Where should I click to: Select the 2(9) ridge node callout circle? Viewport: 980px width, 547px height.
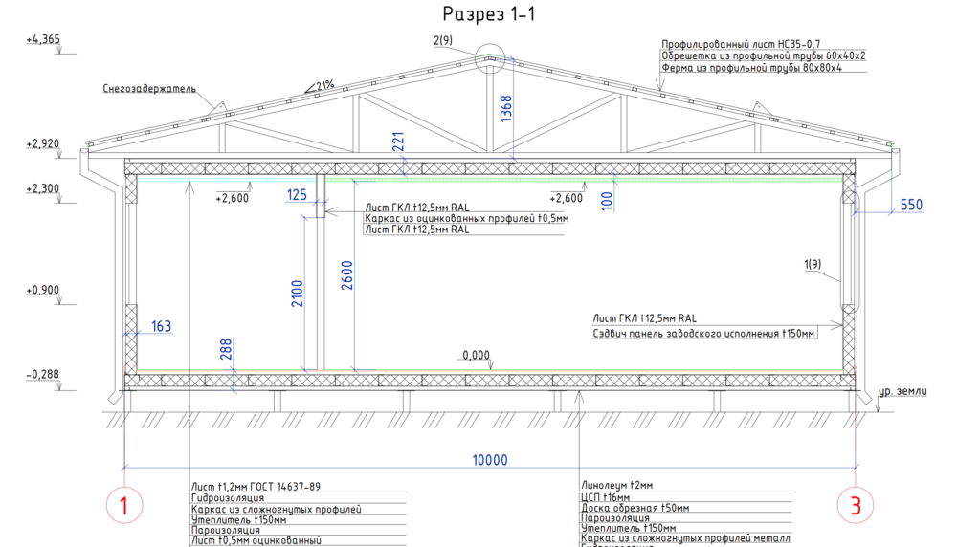click(x=490, y=59)
